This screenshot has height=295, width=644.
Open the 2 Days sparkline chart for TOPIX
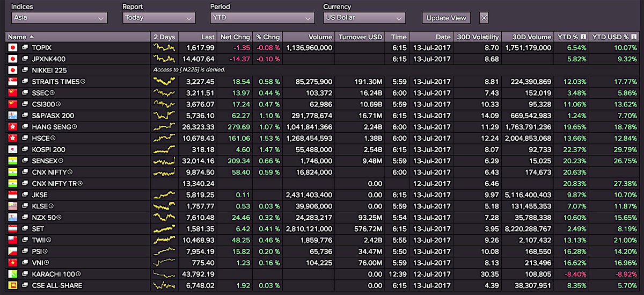pyautogui.click(x=164, y=48)
